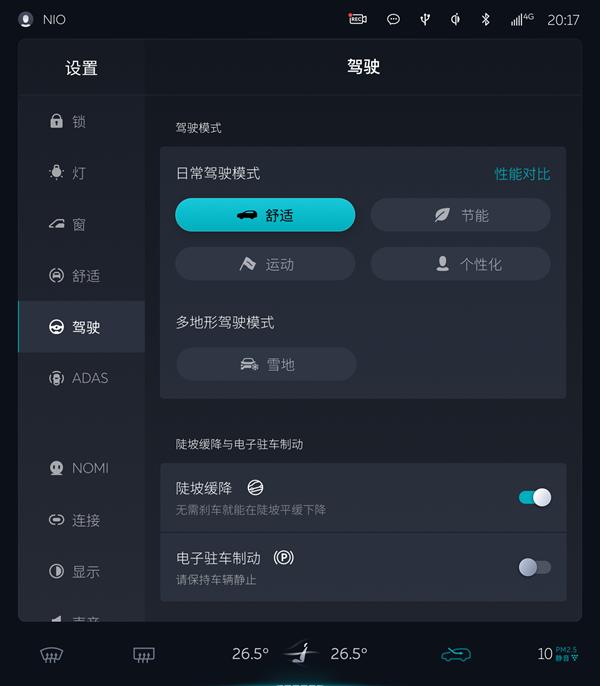The image size is (600, 686).
Task: Switch to the ADAS settings tab
Action: pyautogui.click(x=80, y=378)
